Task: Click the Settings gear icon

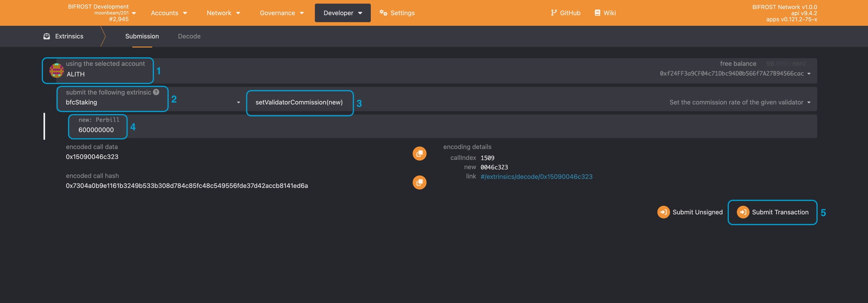Action: tap(383, 13)
